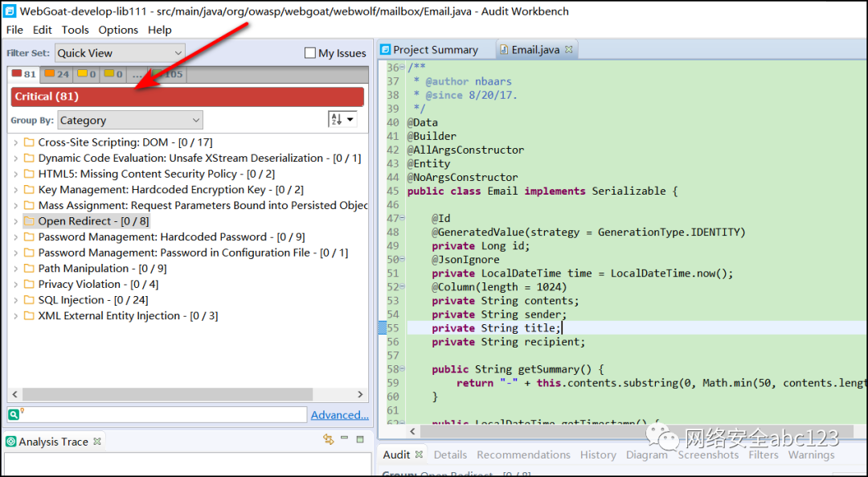
Task: Open the Tools menu
Action: pyautogui.click(x=75, y=30)
